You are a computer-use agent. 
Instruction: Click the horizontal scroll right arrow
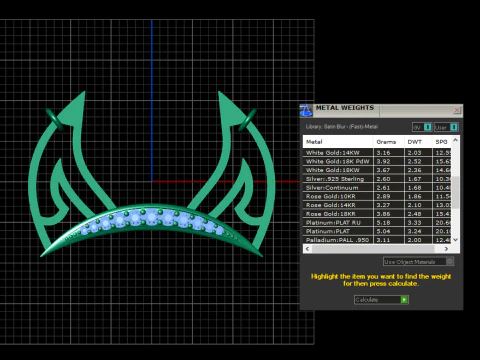pyautogui.click(x=446, y=249)
